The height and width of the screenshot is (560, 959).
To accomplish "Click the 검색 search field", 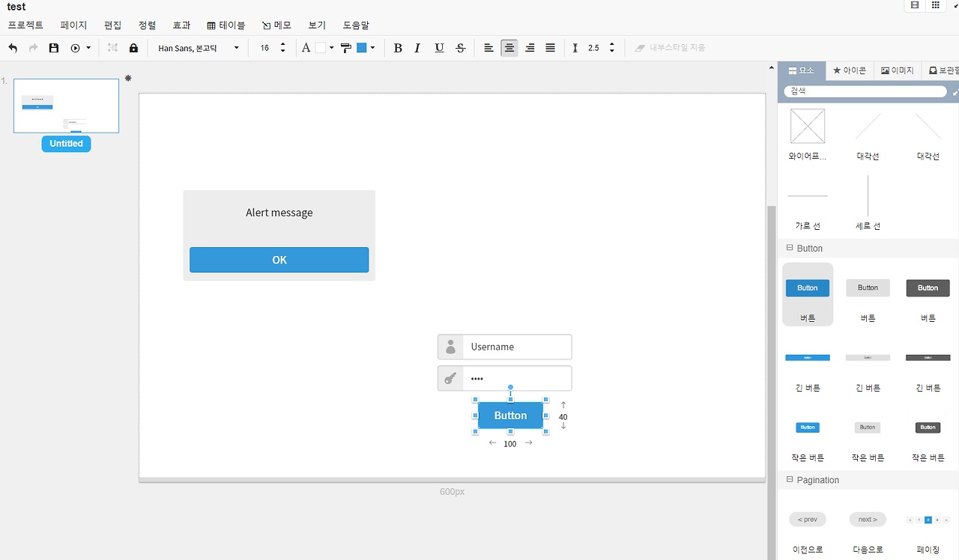I will tap(865, 91).
